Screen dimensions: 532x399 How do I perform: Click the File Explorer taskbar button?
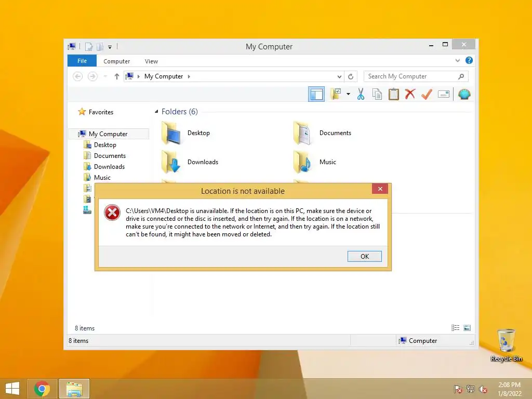point(74,389)
